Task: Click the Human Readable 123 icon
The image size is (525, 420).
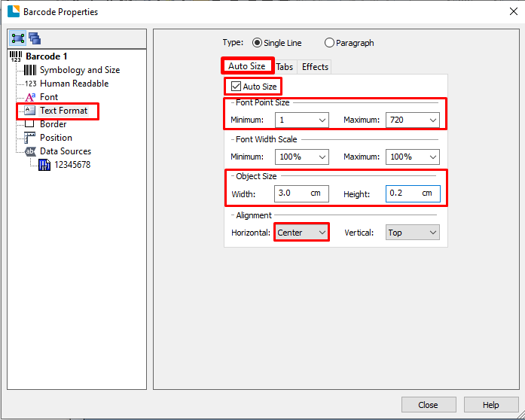Action: coord(30,84)
